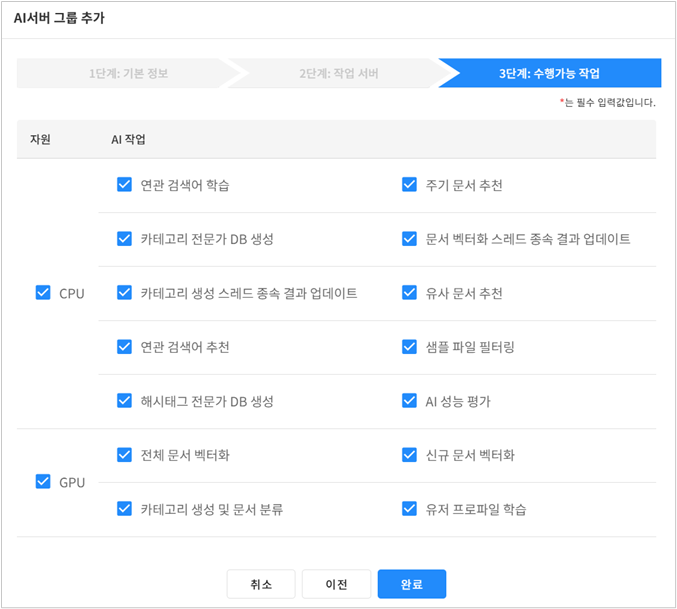Uncheck 해시태그 전문가 DB 생성
Viewport: 677px width, 609px height.
(x=124, y=401)
